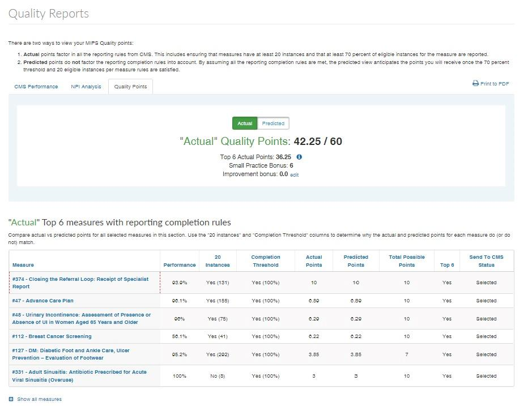This screenshot has height=406, width=532.
Task: Click the Actual Points column header
Action: [314, 261]
